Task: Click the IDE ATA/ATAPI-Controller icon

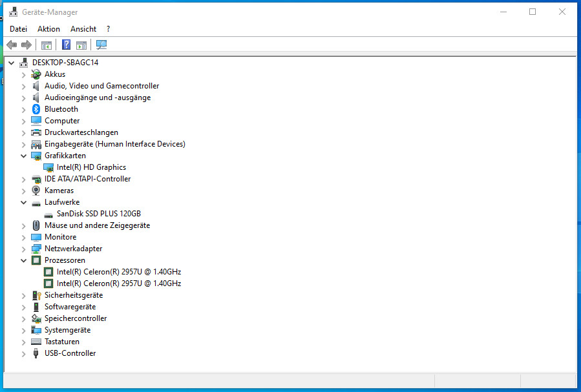Action: [36, 179]
